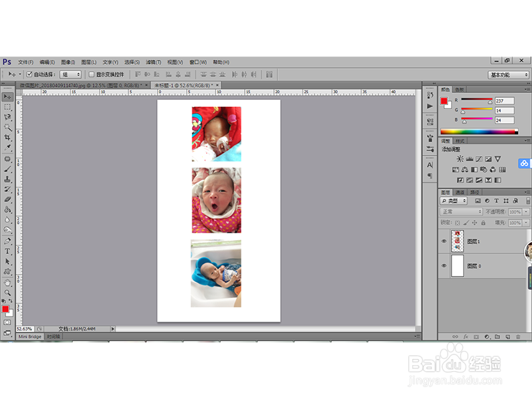Open status bar info arrow menu
This screenshot has height=399, width=532.
[x=113, y=329]
